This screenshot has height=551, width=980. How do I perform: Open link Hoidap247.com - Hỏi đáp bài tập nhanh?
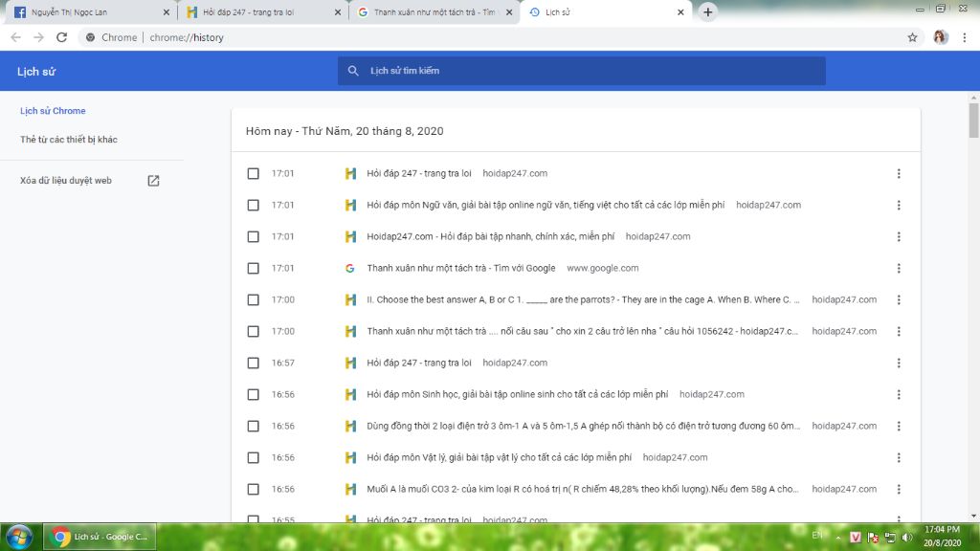491,237
